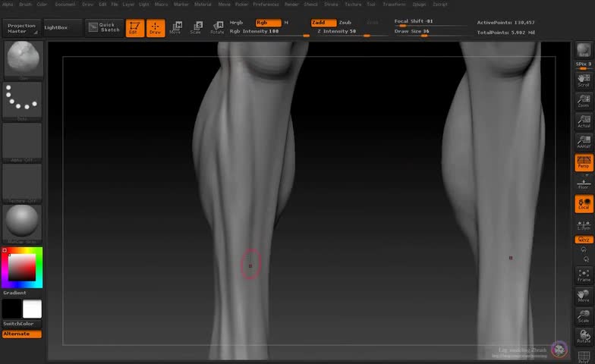Open the Alpha menu

(x=8, y=5)
